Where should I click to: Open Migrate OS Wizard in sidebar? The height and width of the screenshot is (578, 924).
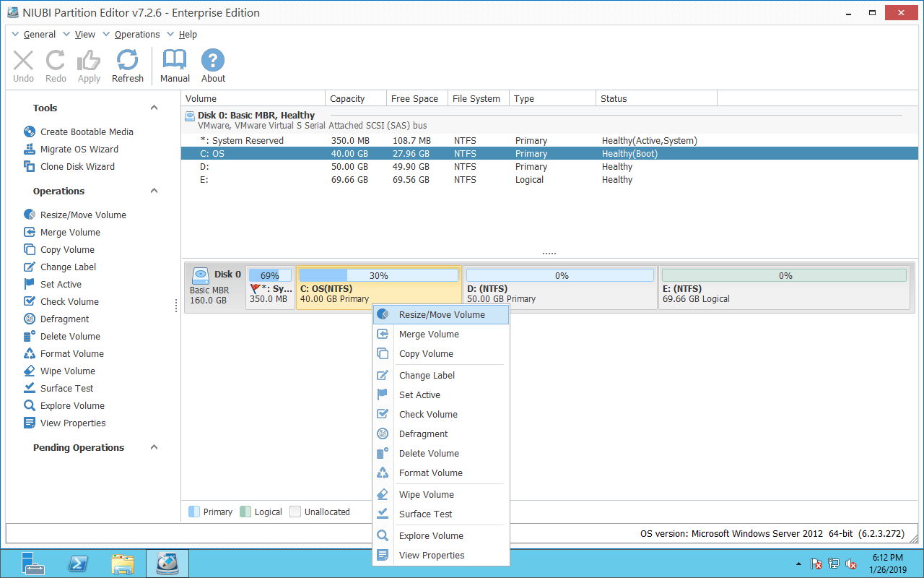(x=79, y=149)
